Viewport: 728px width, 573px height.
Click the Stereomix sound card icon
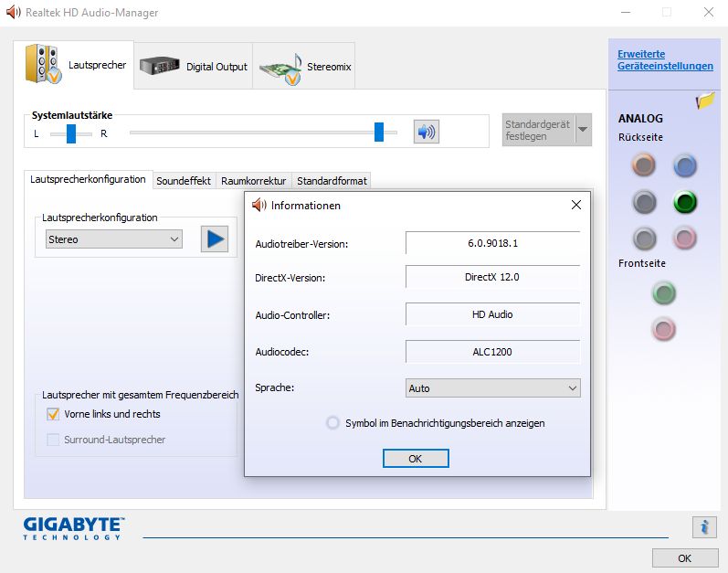pyautogui.click(x=282, y=69)
